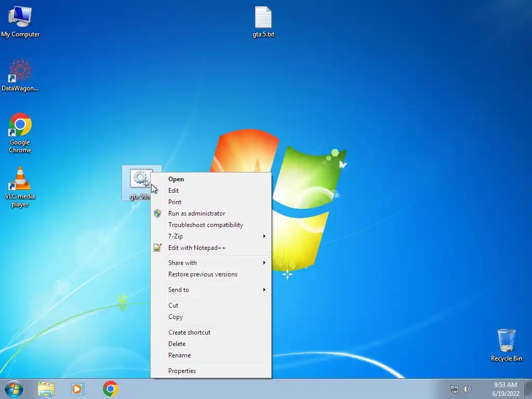Expand the 7-Zip submenu
The height and width of the screenshot is (399, 532).
[211, 236]
